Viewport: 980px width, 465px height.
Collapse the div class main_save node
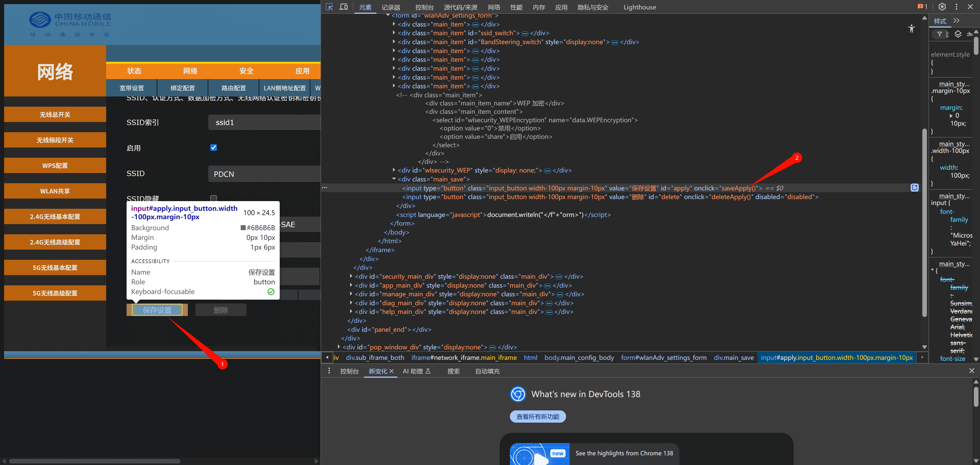pyautogui.click(x=394, y=179)
